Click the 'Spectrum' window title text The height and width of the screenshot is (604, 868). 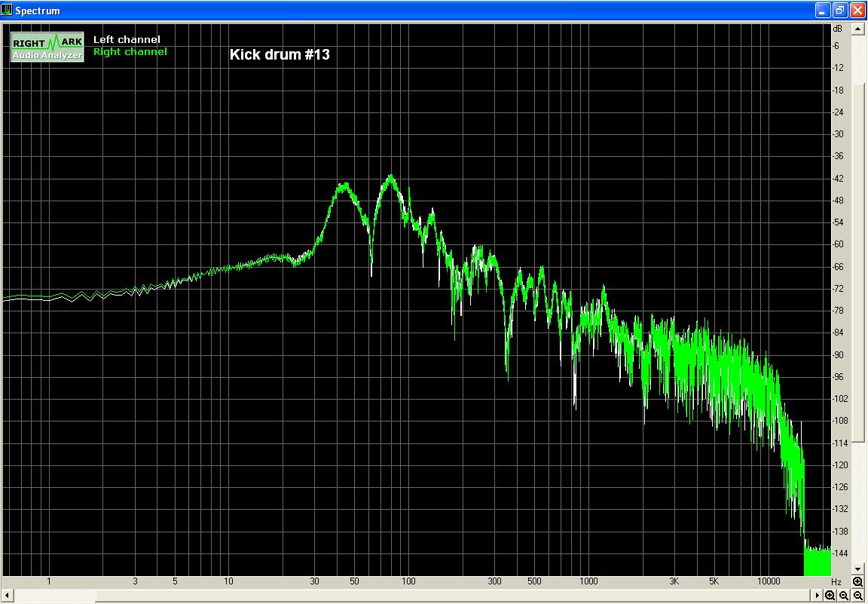pos(38,11)
